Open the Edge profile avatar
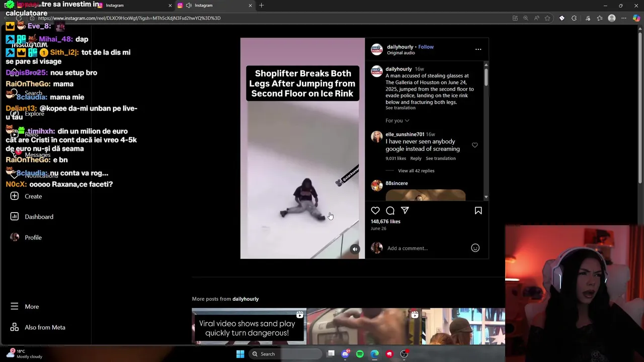The height and width of the screenshot is (362, 644). 612,18
